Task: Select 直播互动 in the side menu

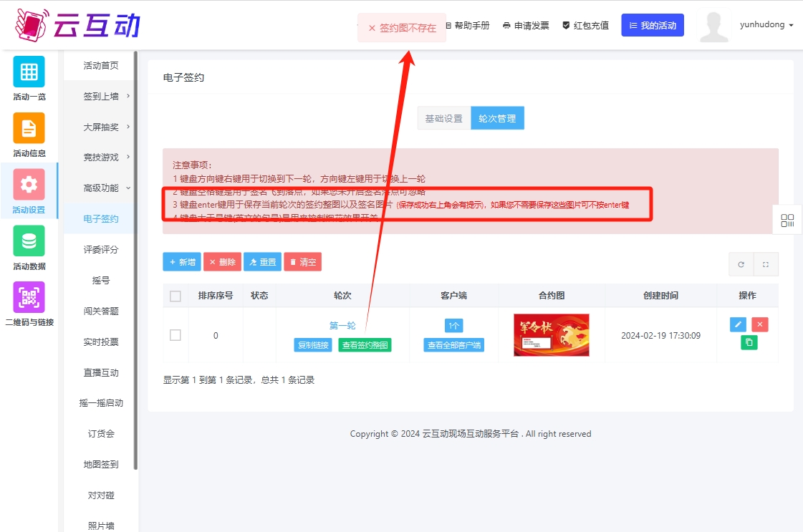Action: [x=101, y=372]
